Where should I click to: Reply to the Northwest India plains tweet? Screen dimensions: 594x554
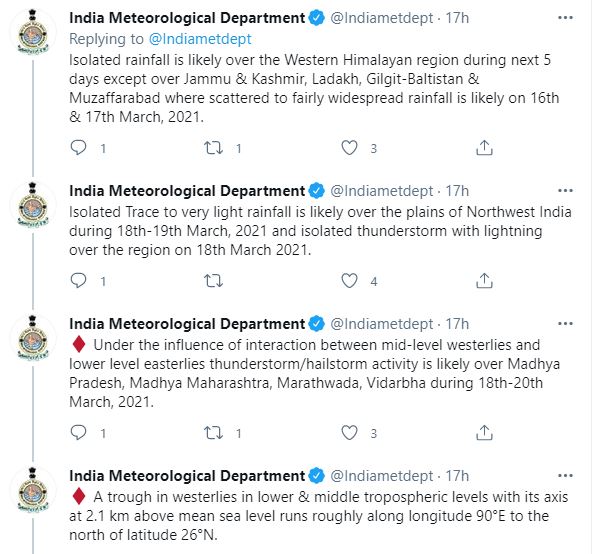tap(79, 281)
